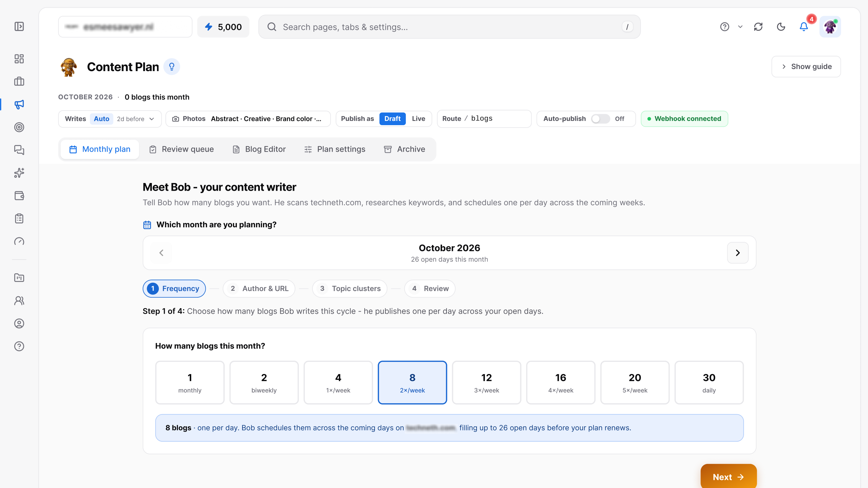
Task: Open the Archive tab
Action: (x=404, y=149)
